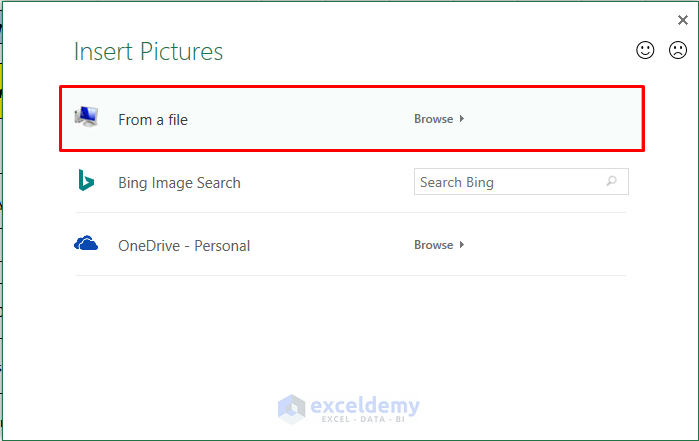Image resolution: width=699 pixels, height=441 pixels.
Task: Click Browse for the From a file option
Action: [x=434, y=119]
